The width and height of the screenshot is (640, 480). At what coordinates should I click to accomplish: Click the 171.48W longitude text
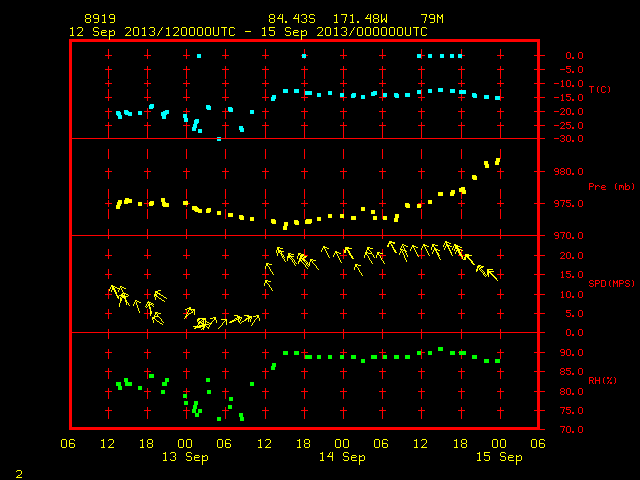[x=360, y=19]
